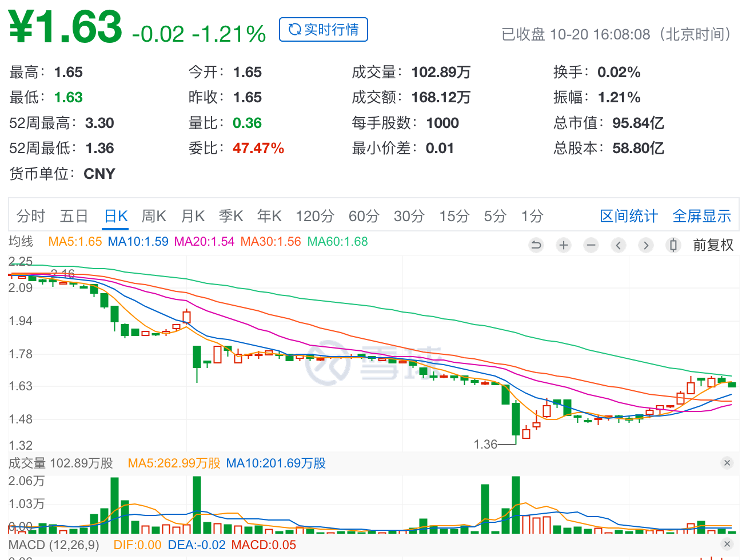
Task: Zoom in on the chart with the plus icon
Action: (x=563, y=245)
